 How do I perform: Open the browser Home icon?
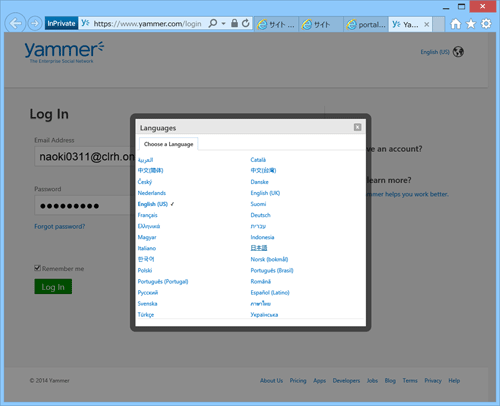[x=455, y=24]
